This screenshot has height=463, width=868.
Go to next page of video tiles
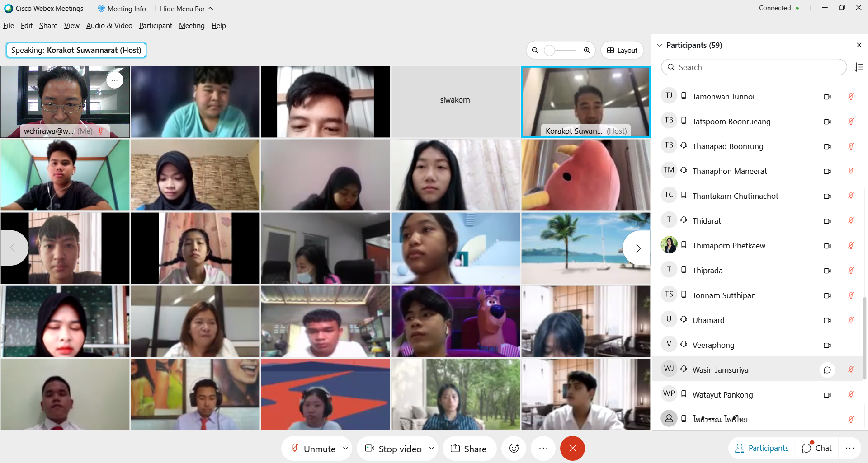pos(637,248)
